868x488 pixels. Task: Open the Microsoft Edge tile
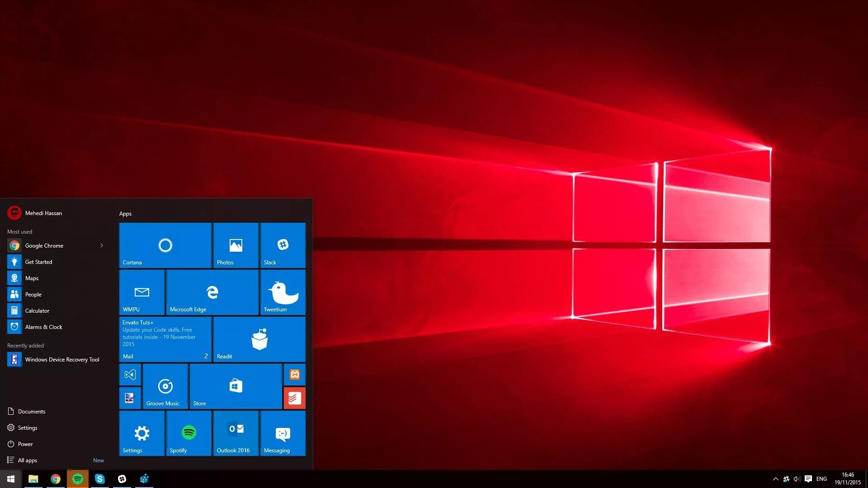click(x=212, y=292)
